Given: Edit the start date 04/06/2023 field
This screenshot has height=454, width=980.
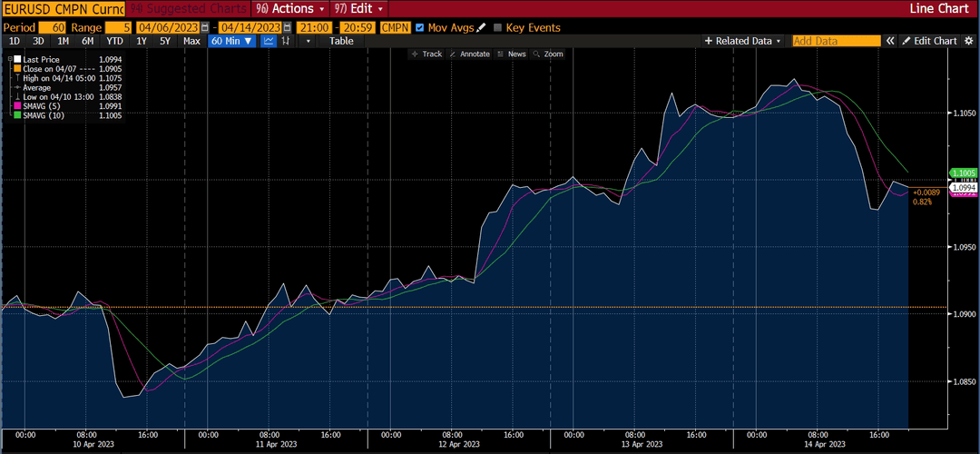Looking at the screenshot, I should [169, 27].
